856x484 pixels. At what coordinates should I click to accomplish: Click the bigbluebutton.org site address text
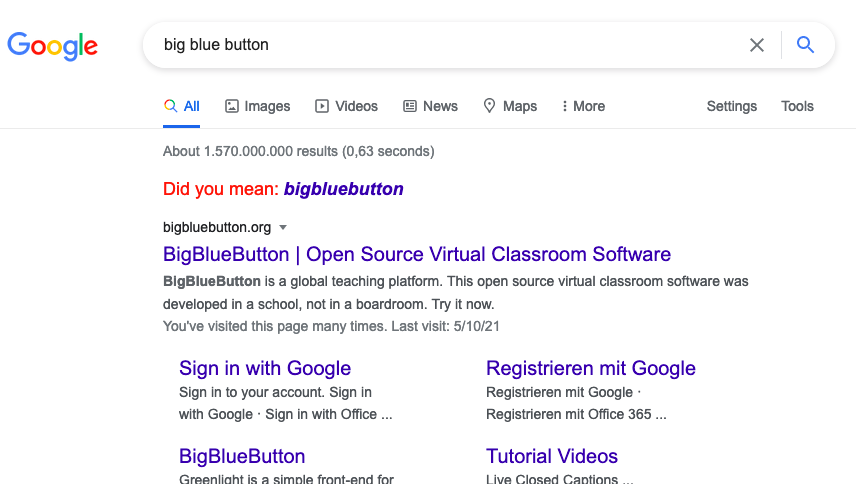pyautogui.click(x=217, y=227)
